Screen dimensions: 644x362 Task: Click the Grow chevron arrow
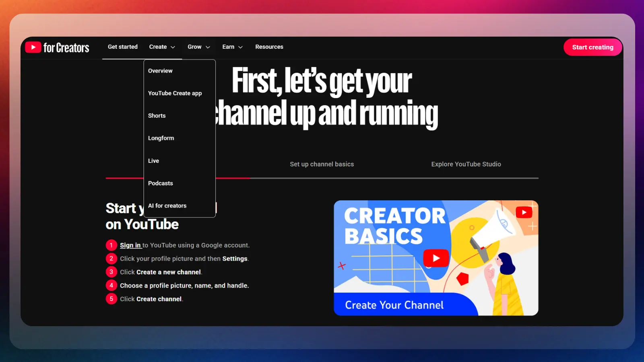[x=208, y=47]
